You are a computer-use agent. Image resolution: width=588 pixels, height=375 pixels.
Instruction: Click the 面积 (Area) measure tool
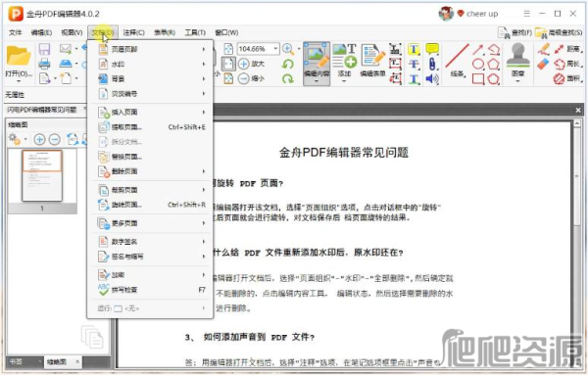(x=567, y=78)
